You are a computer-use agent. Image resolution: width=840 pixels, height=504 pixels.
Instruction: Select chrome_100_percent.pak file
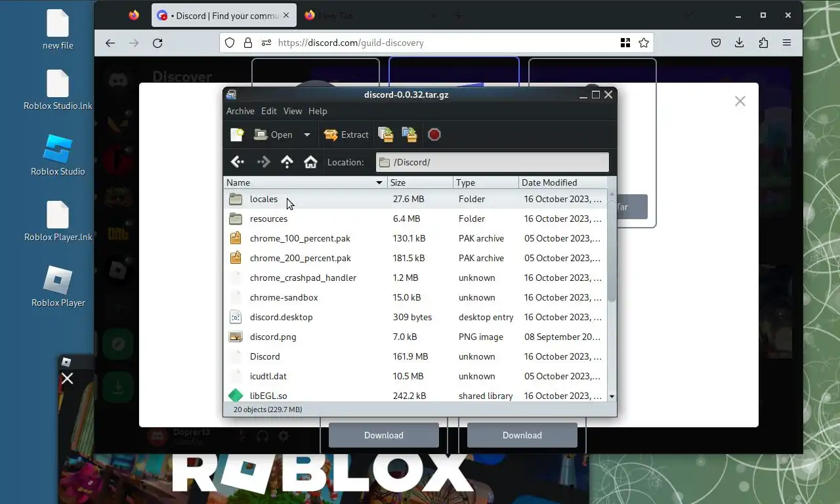click(x=415, y=238)
